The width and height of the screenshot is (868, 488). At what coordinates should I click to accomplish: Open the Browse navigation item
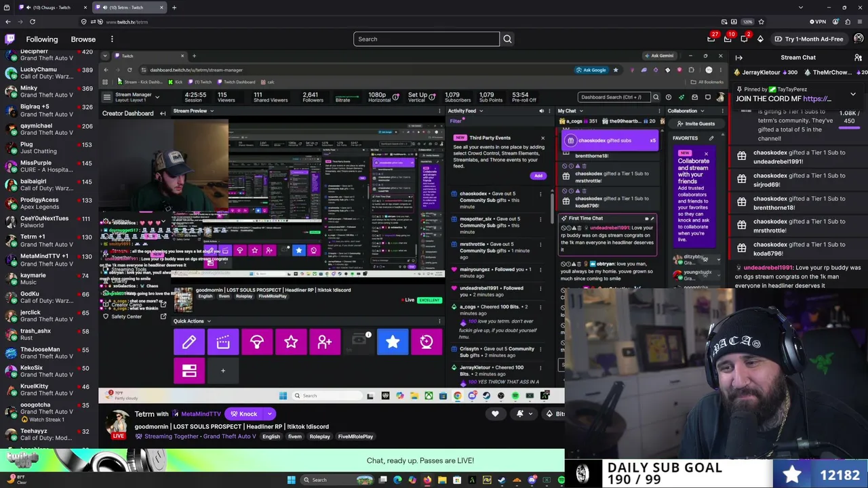click(83, 39)
